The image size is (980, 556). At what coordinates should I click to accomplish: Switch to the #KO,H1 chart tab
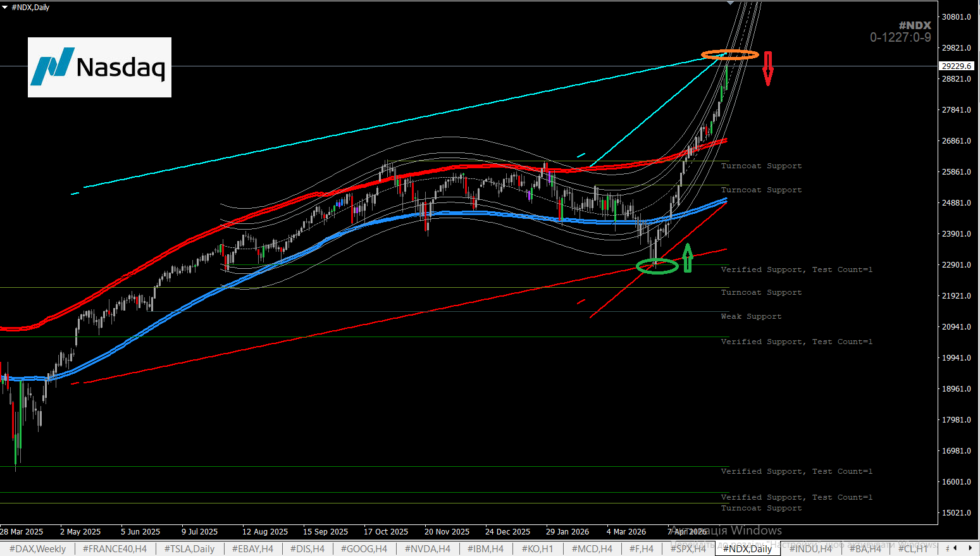pyautogui.click(x=537, y=548)
